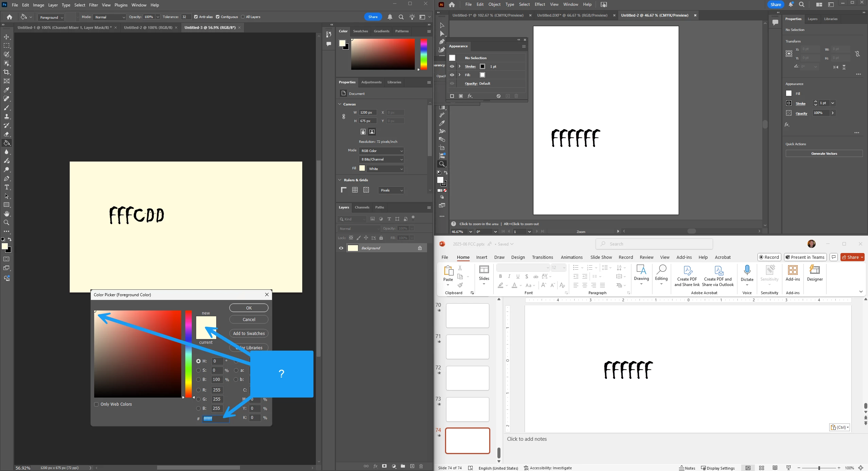This screenshot has width=868, height=471.
Task: Click the Generate Vectors button in Illustrator
Action: click(824, 154)
